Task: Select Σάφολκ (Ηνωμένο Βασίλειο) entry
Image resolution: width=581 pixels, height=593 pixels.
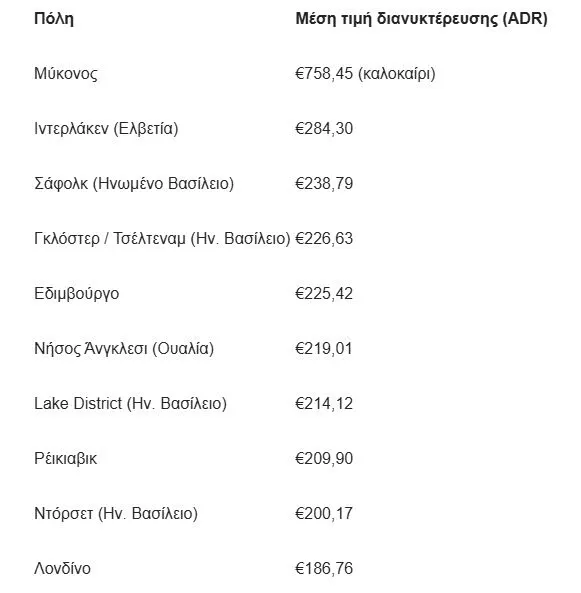Action: point(134,183)
